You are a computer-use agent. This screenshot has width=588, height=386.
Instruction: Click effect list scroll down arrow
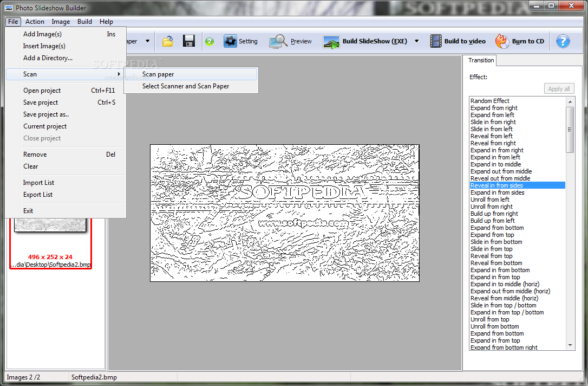pos(570,345)
